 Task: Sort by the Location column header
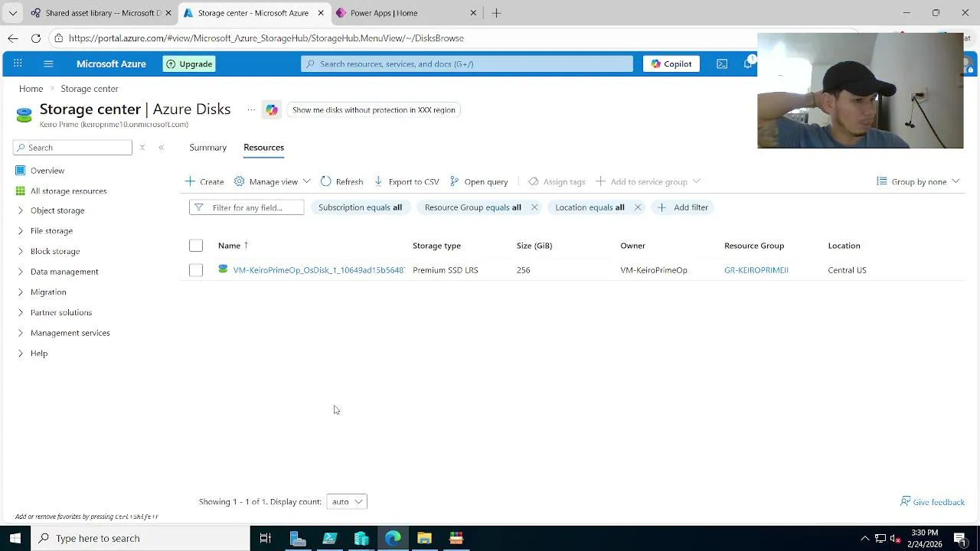click(844, 246)
